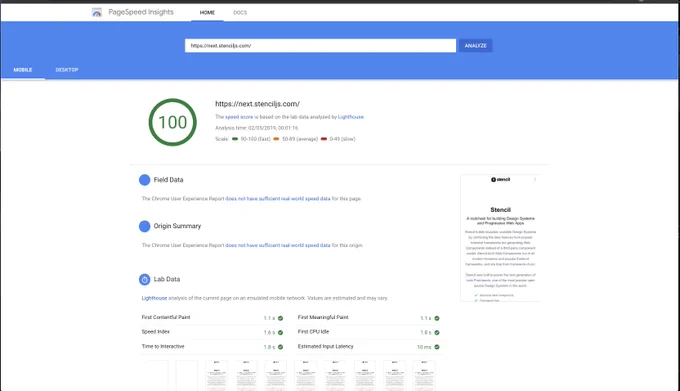Switch to the DESKTOP tab
This screenshot has width=680, height=391.
click(67, 70)
